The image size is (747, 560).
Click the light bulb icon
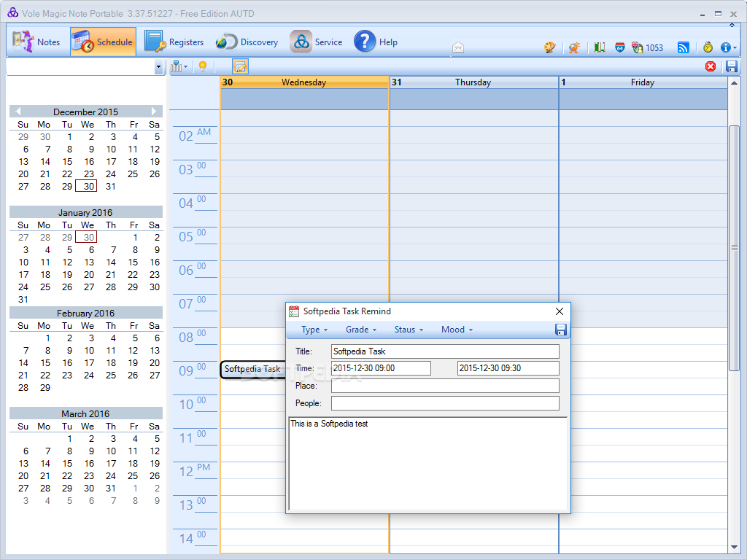pos(203,66)
